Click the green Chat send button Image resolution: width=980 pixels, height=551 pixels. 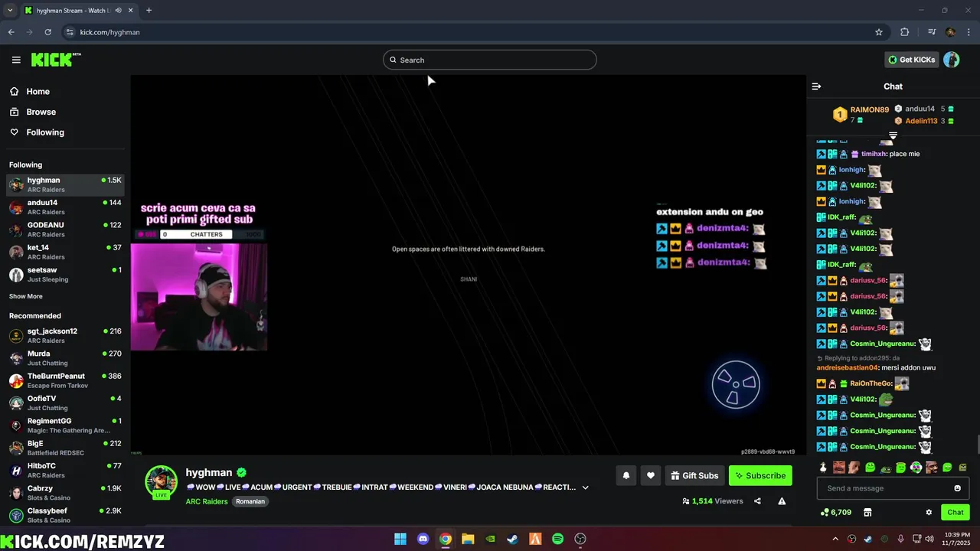(955, 512)
